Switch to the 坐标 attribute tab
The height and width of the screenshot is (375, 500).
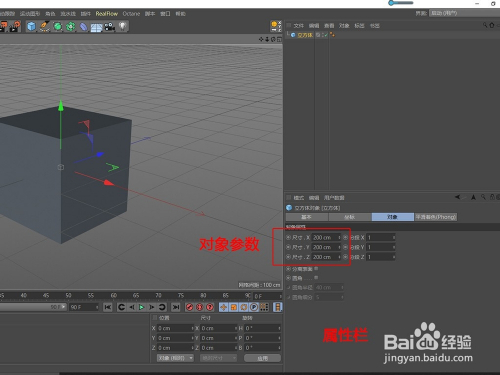(350, 217)
